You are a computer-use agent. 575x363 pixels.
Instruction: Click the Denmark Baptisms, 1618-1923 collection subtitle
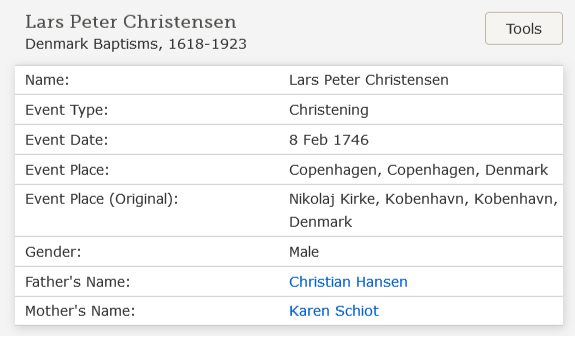click(x=136, y=44)
